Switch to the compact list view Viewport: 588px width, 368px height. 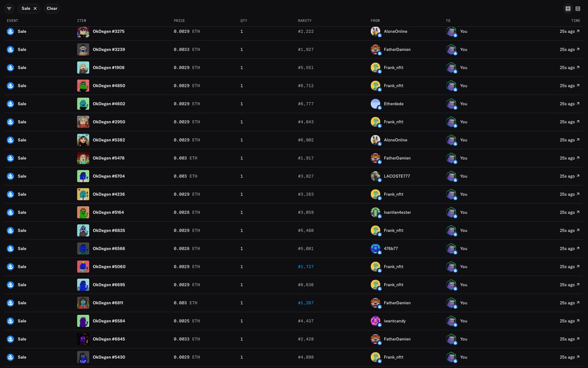pyautogui.click(x=578, y=8)
